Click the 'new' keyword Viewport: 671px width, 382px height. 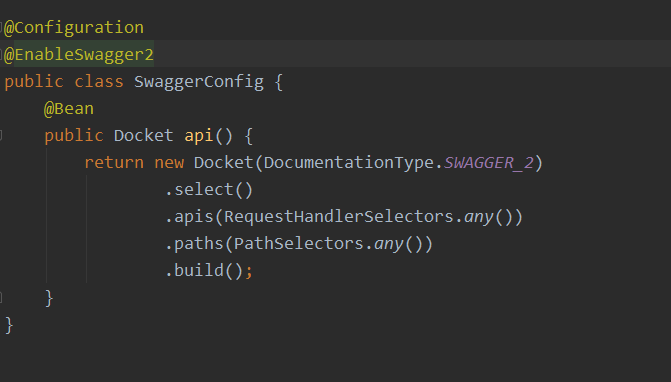click(169, 163)
